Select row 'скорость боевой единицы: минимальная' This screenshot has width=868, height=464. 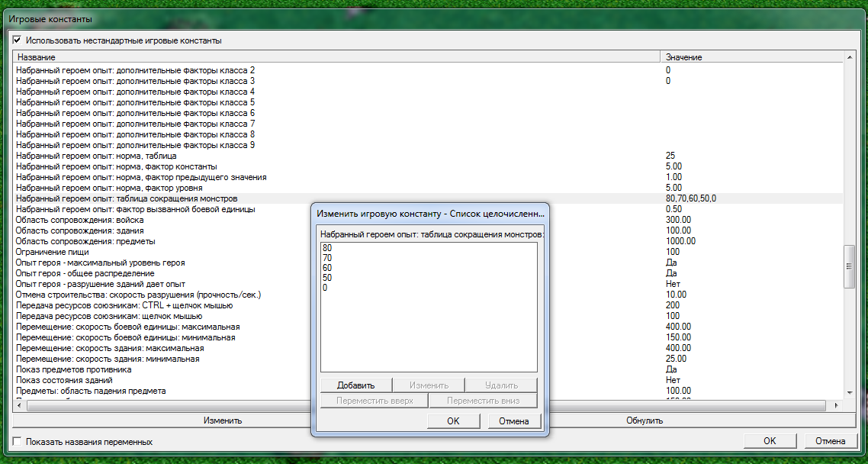[x=162, y=337]
